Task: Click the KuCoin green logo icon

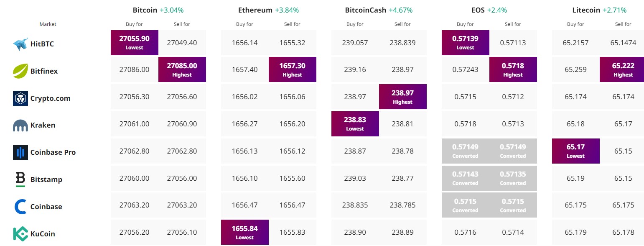Action: pos(20,234)
